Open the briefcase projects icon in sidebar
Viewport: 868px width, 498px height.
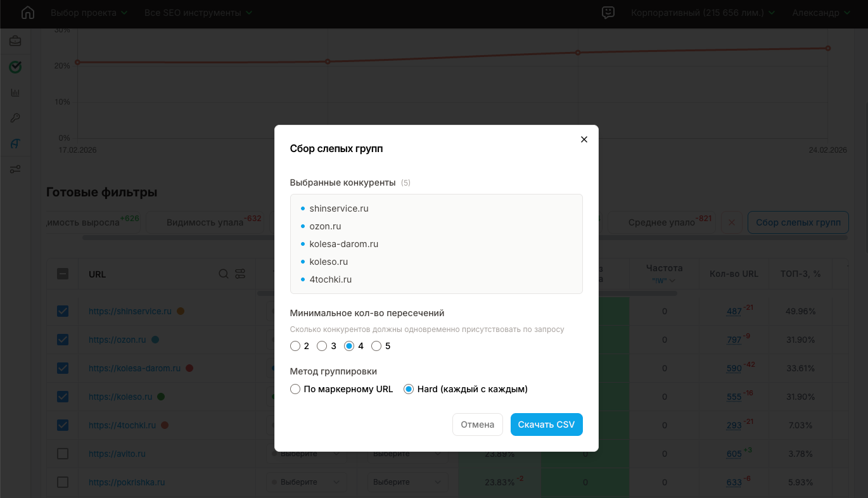coord(15,41)
